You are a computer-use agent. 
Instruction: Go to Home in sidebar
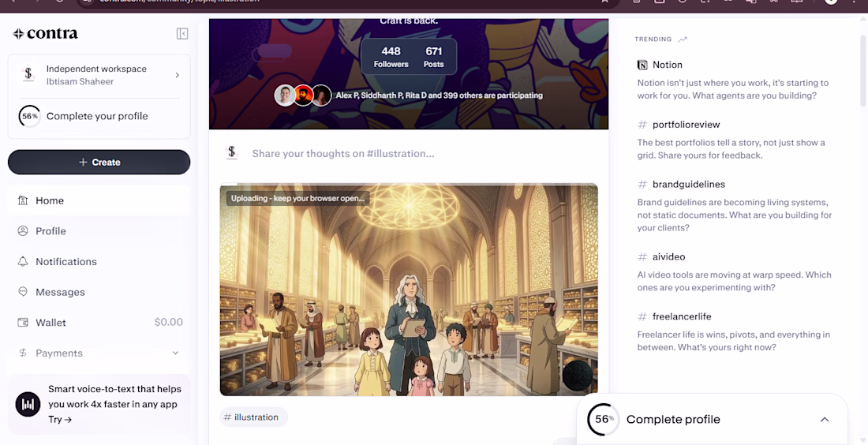(99, 200)
